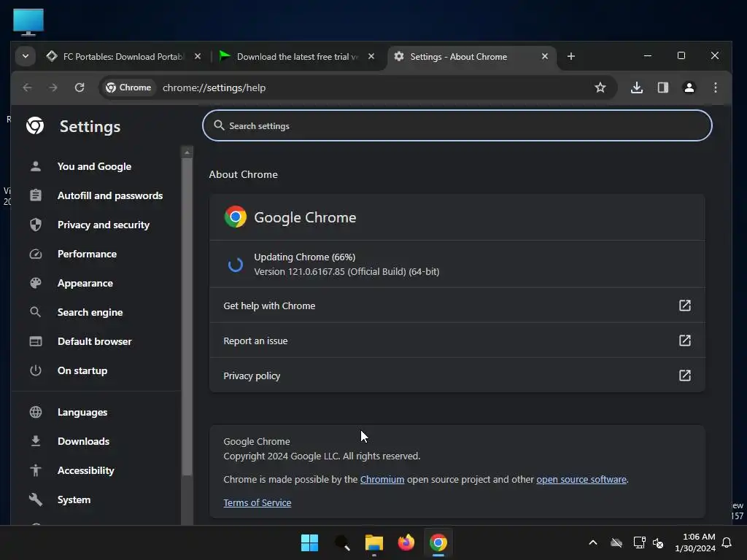Open the Terms of Service link
The width and height of the screenshot is (747, 560).
click(258, 503)
